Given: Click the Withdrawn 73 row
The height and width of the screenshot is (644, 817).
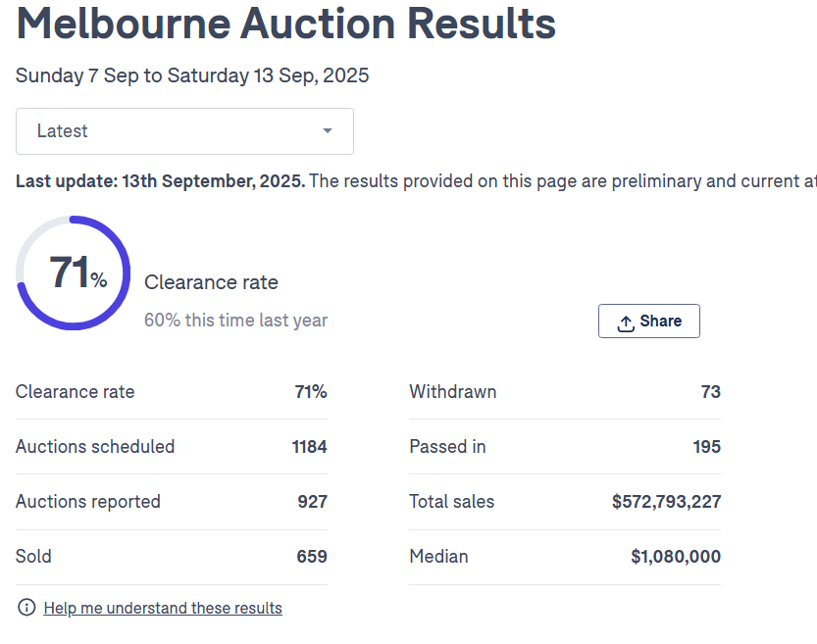Looking at the screenshot, I should pos(564,392).
